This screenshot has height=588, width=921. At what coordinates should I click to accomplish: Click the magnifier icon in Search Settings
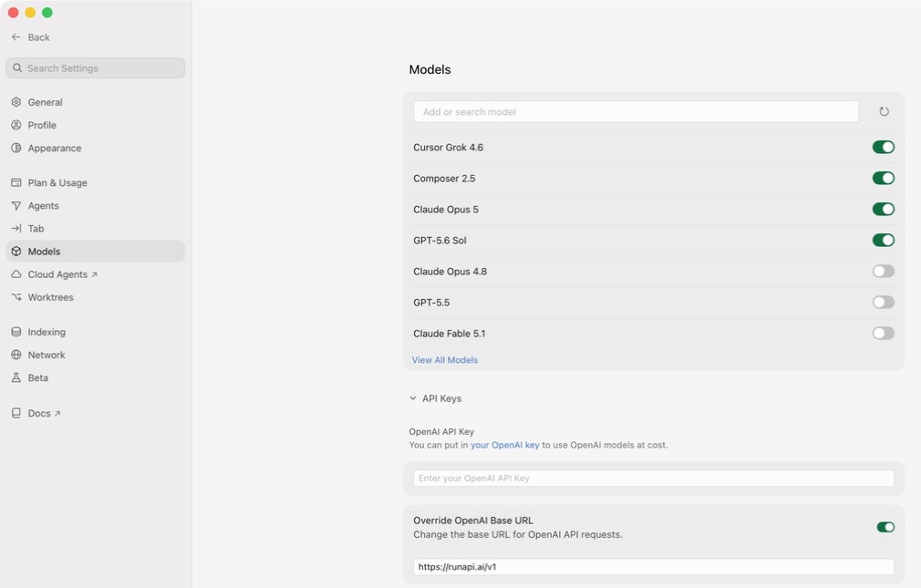(17, 68)
